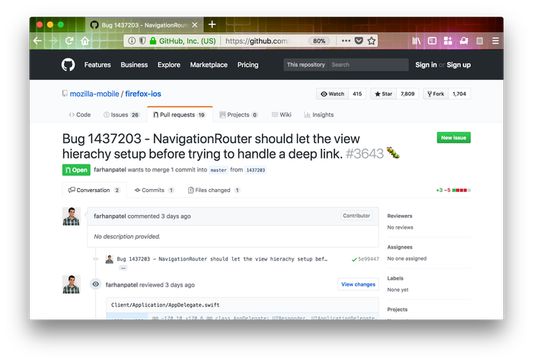Fork the repository with Fork button
The image size is (533, 362).
pos(436,94)
